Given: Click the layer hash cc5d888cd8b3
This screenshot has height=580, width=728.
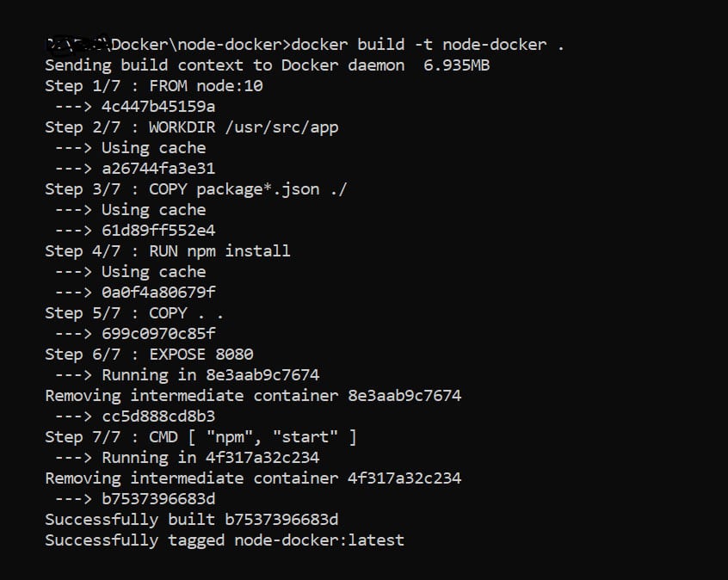Looking at the screenshot, I should [x=158, y=416].
